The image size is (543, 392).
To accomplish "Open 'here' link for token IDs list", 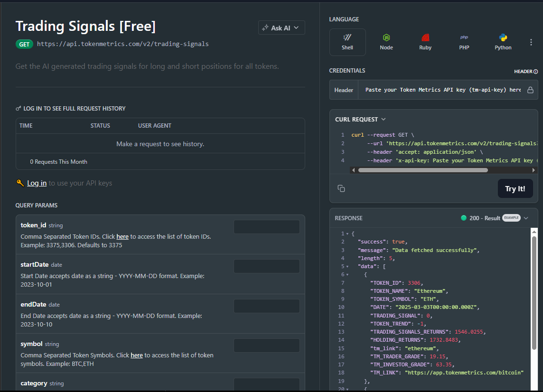I will point(122,236).
